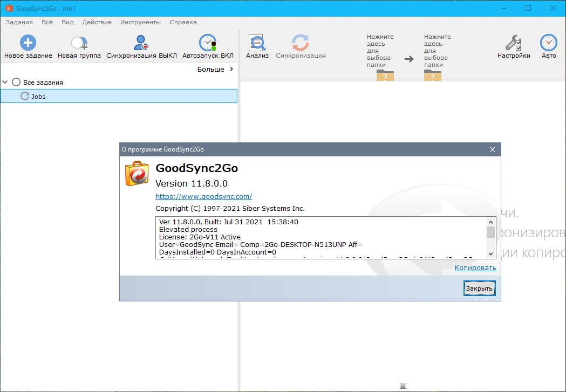Expand the Больше toolbar chevron

(x=231, y=69)
